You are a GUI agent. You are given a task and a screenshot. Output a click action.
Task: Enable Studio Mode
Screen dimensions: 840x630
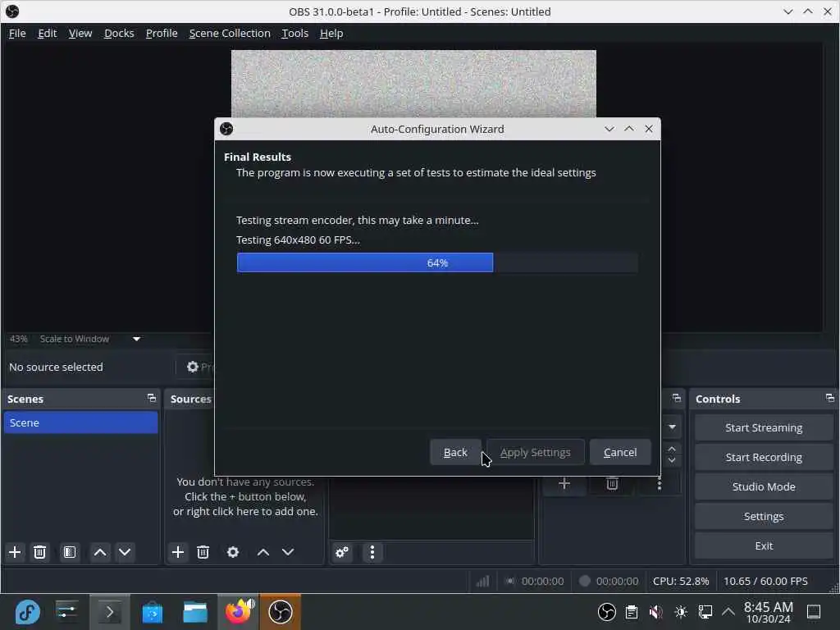pyautogui.click(x=764, y=486)
